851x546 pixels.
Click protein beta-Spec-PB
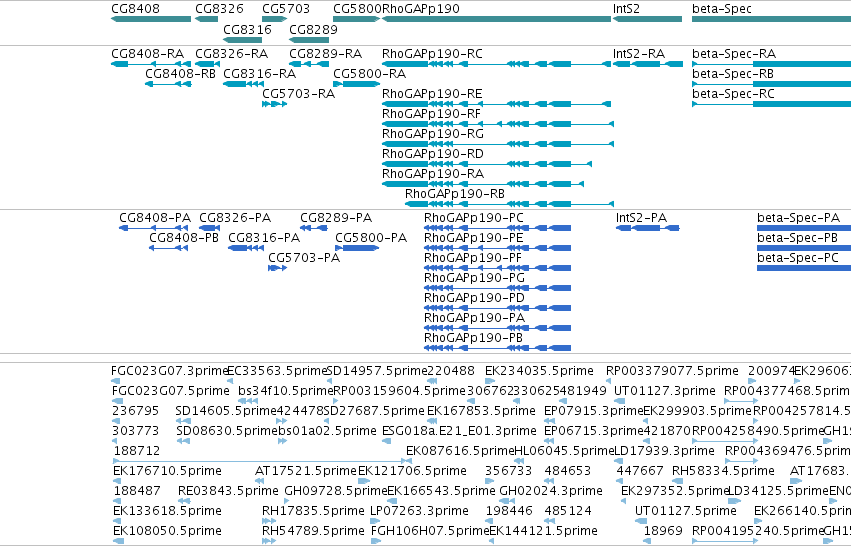[x=797, y=238]
